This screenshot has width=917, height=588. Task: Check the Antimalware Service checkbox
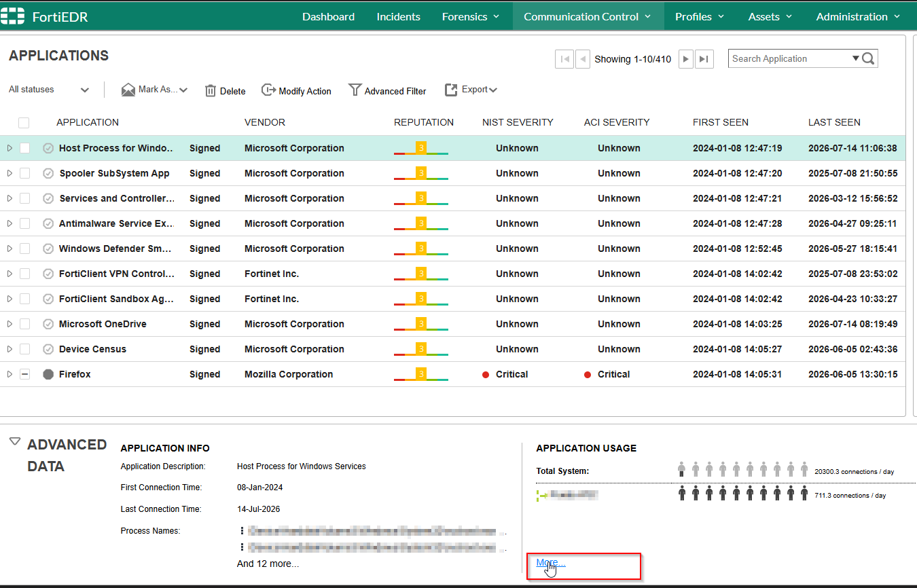click(25, 223)
